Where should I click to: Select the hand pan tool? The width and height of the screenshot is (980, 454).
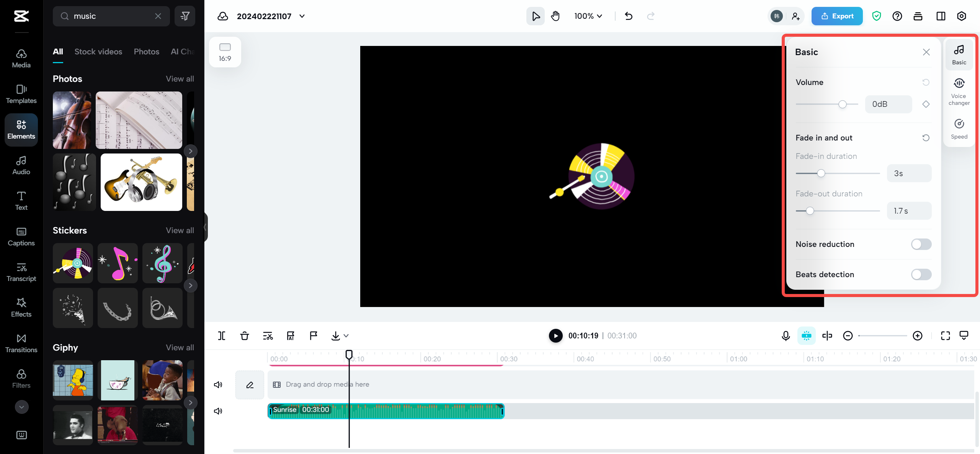pos(555,16)
